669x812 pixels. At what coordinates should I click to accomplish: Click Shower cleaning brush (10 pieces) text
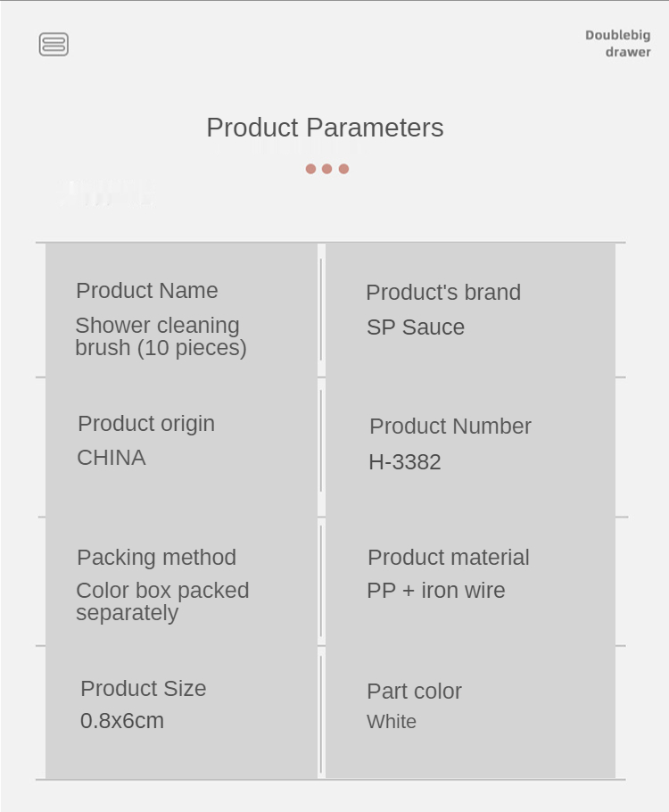pyautogui.click(x=161, y=336)
